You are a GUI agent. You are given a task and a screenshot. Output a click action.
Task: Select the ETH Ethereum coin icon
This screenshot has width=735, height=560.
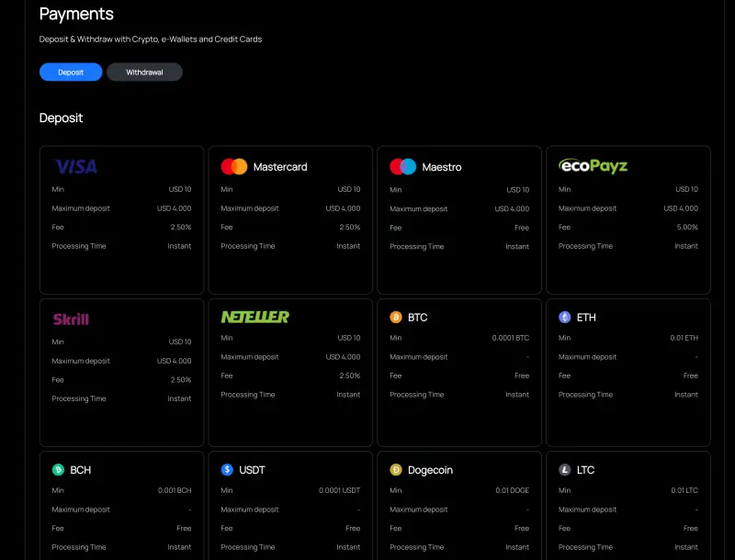tap(565, 317)
